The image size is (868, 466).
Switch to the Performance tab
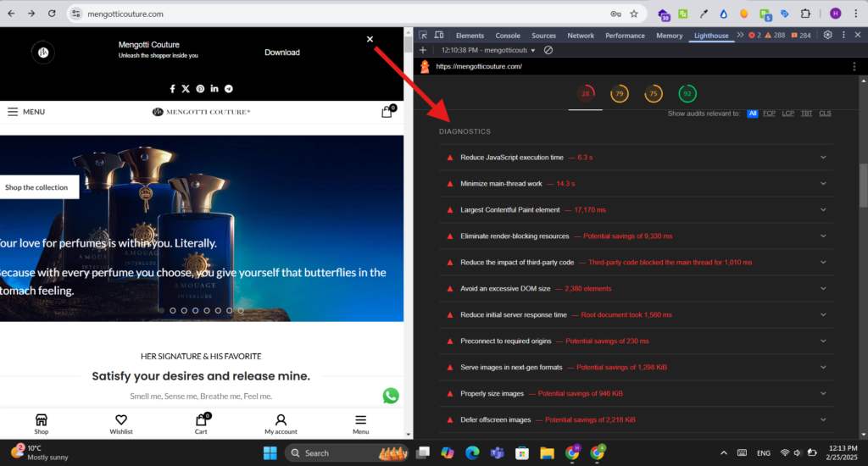point(625,36)
